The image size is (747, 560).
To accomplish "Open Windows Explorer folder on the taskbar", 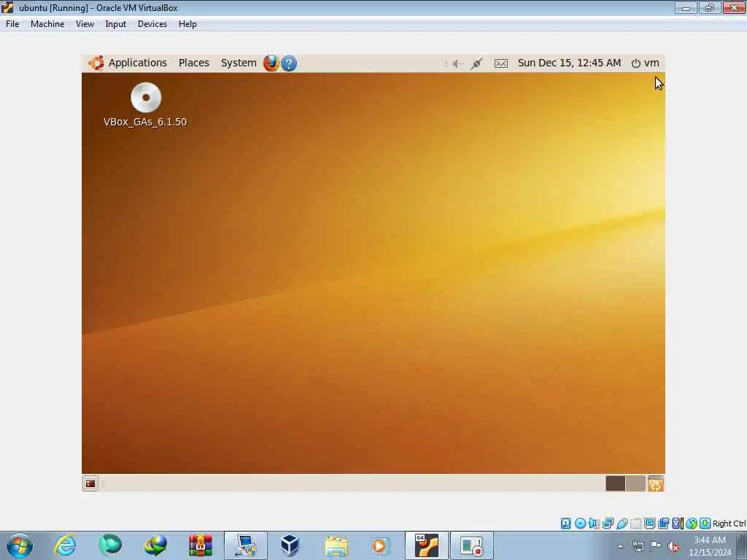I will (336, 545).
